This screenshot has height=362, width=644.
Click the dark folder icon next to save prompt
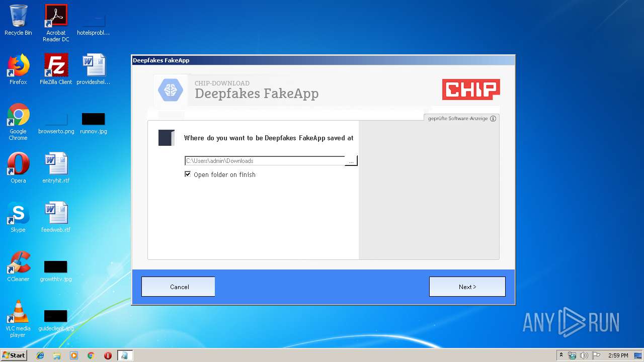click(x=166, y=138)
